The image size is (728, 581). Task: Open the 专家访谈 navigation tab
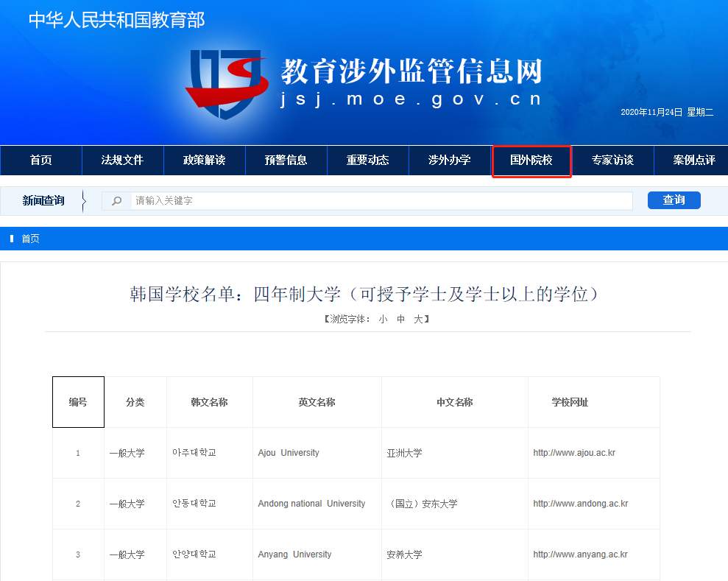tap(613, 161)
